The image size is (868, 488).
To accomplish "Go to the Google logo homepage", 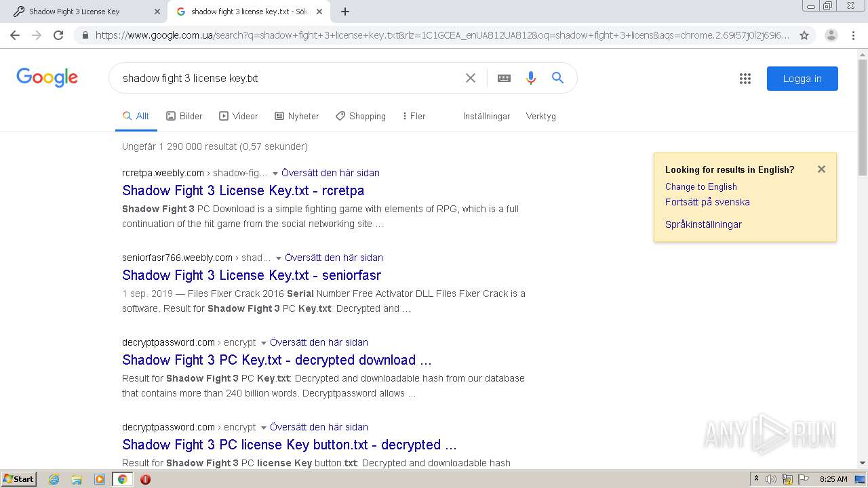I will [x=47, y=77].
